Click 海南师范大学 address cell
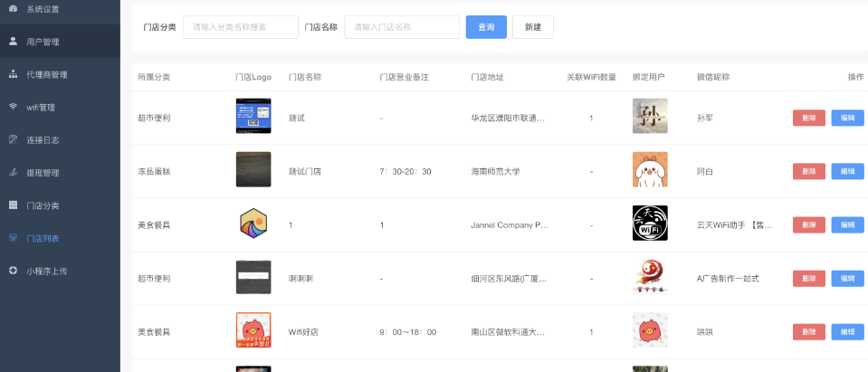Viewport: 868px width, 372px height. click(495, 172)
